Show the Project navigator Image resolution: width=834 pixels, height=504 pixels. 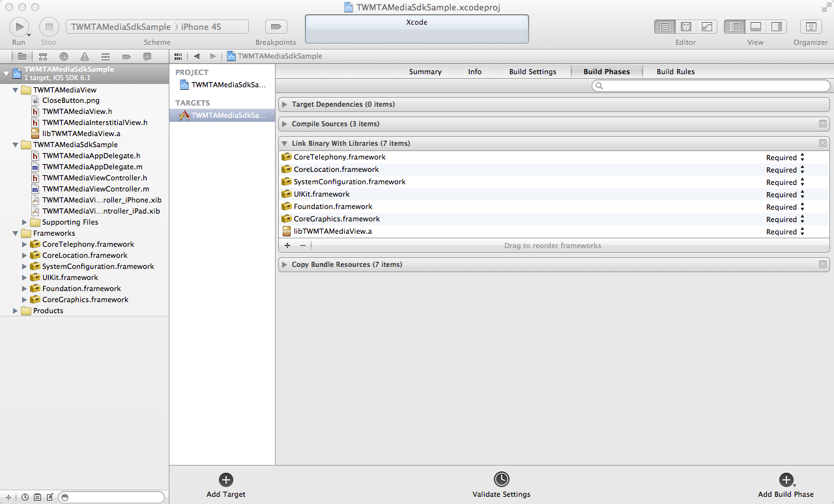tap(22, 57)
